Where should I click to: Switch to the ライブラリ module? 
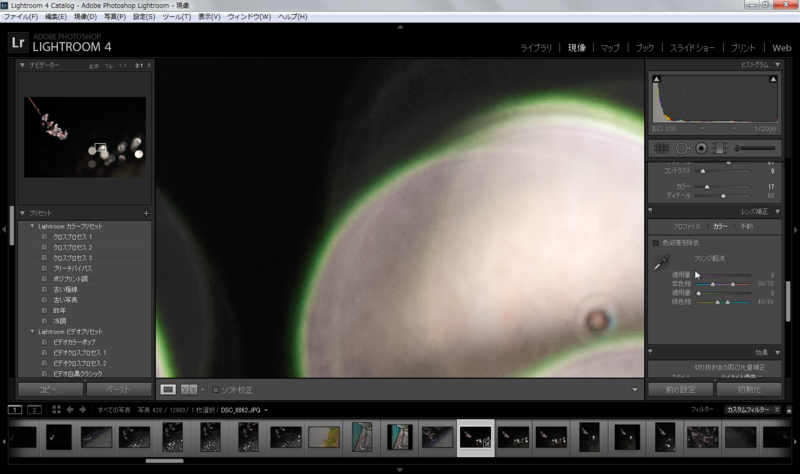tap(536, 48)
